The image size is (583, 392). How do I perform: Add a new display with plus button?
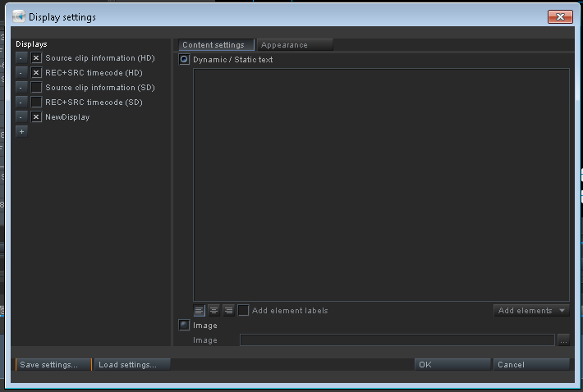point(21,132)
